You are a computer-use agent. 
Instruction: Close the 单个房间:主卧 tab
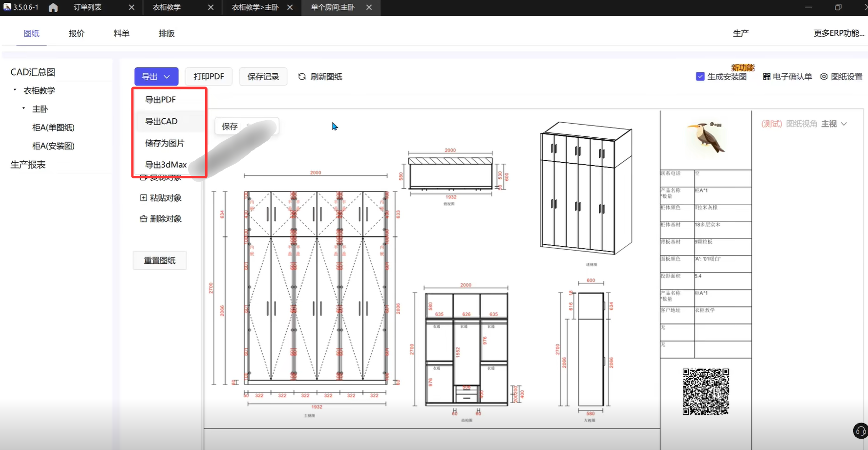(369, 7)
